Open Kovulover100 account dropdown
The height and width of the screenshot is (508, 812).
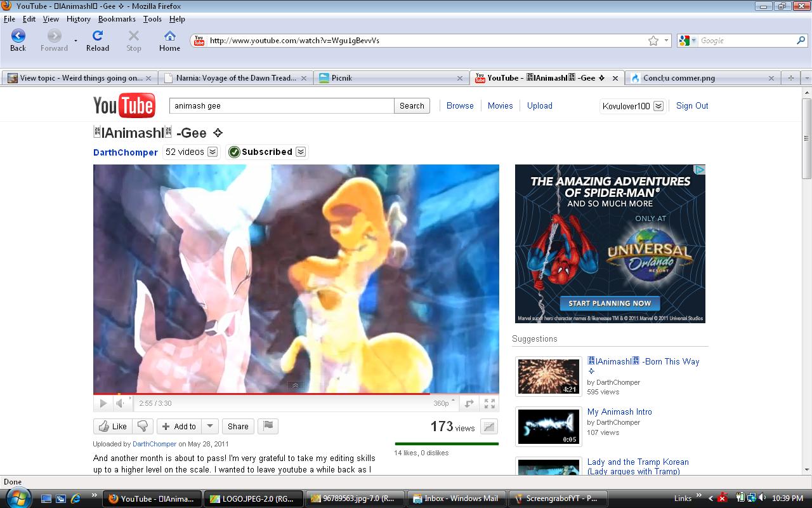tap(658, 106)
